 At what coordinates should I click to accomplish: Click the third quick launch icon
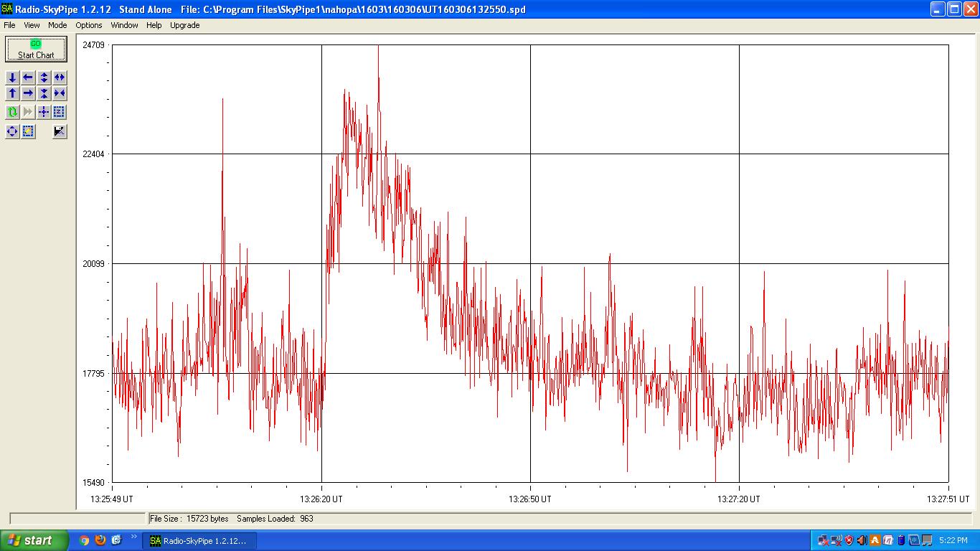tap(117, 540)
